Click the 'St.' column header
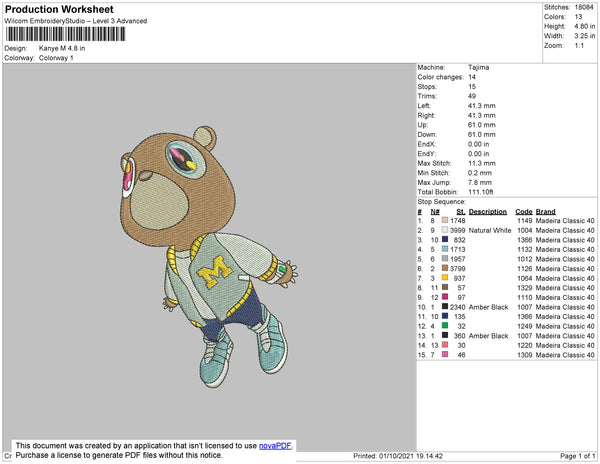The width and height of the screenshot is (600, 464). pos(461,212)
